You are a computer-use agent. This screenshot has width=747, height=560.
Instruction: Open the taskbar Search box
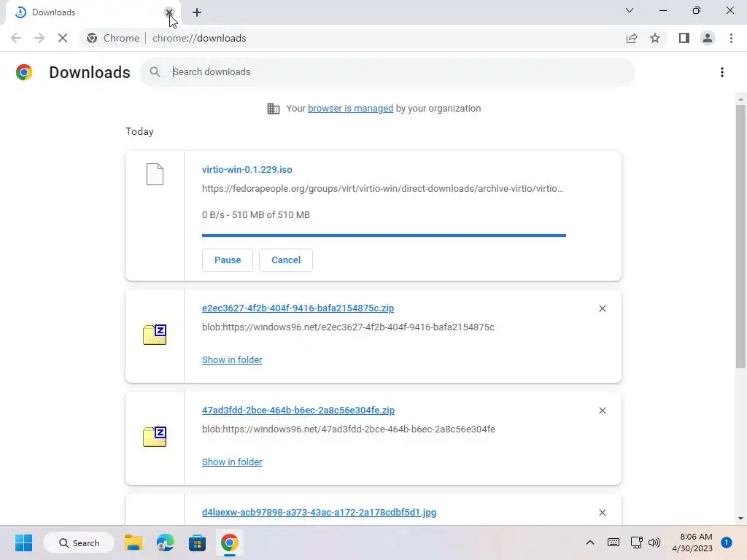pos(79,542)
